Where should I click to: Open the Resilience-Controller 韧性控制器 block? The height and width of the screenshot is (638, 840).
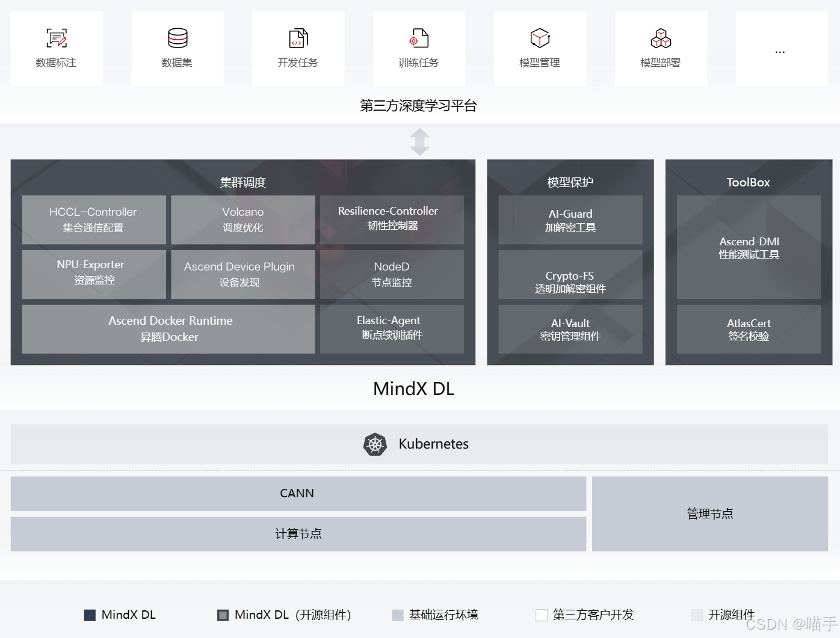pyautogui.click(x=392, y=219)
